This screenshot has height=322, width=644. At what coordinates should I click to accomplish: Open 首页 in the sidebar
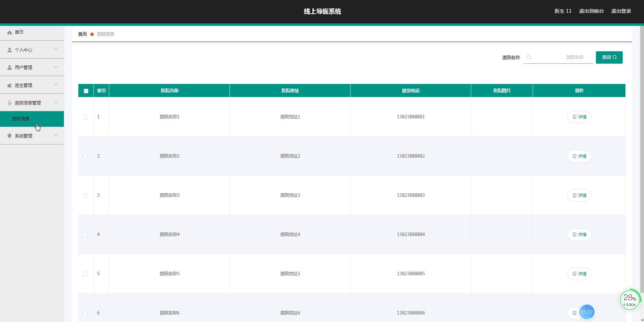pos(32,32)
